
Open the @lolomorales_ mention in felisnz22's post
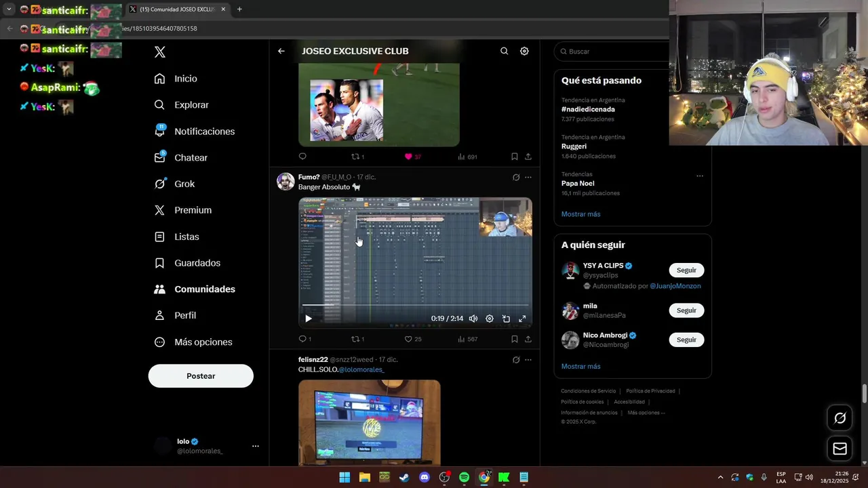[x=361, y=370]
